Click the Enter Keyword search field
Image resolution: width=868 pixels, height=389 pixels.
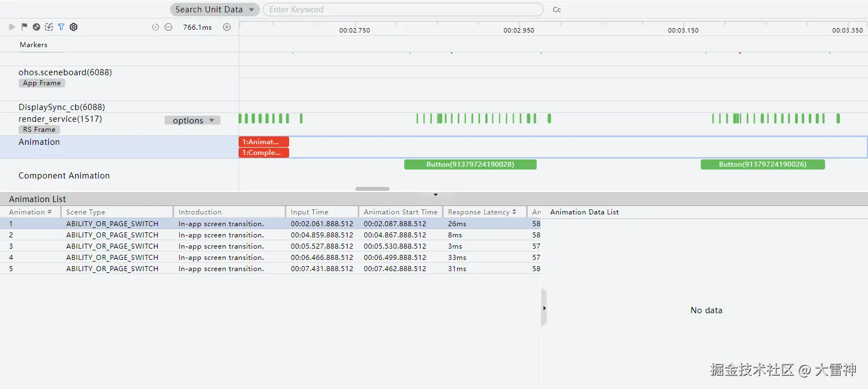pyautogui.click(x=403, y=10)
